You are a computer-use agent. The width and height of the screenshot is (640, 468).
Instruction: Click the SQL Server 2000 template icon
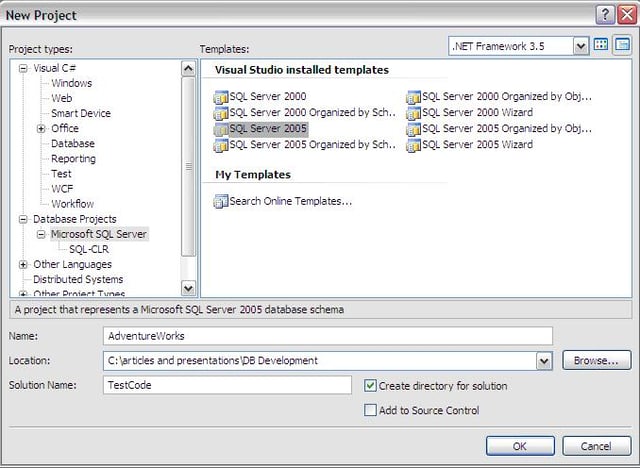click(221, 97)
